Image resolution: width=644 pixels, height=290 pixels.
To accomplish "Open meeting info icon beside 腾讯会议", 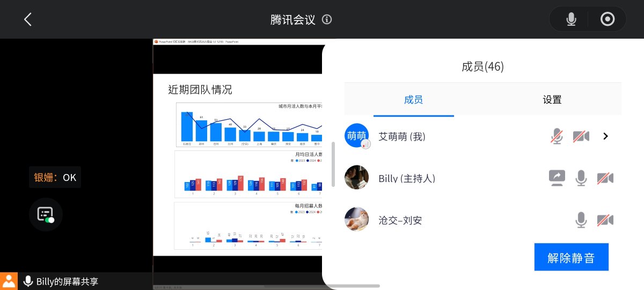I will click(x=327, y=20).
